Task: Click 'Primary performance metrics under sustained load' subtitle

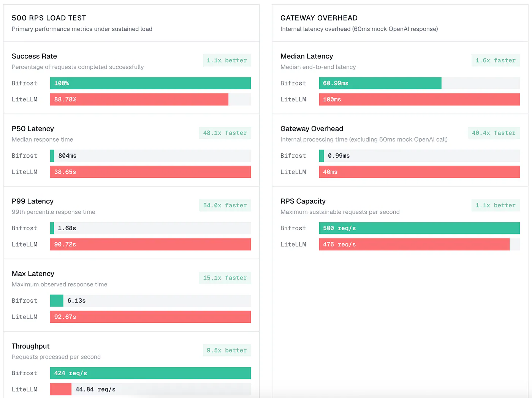Action: 82,29
